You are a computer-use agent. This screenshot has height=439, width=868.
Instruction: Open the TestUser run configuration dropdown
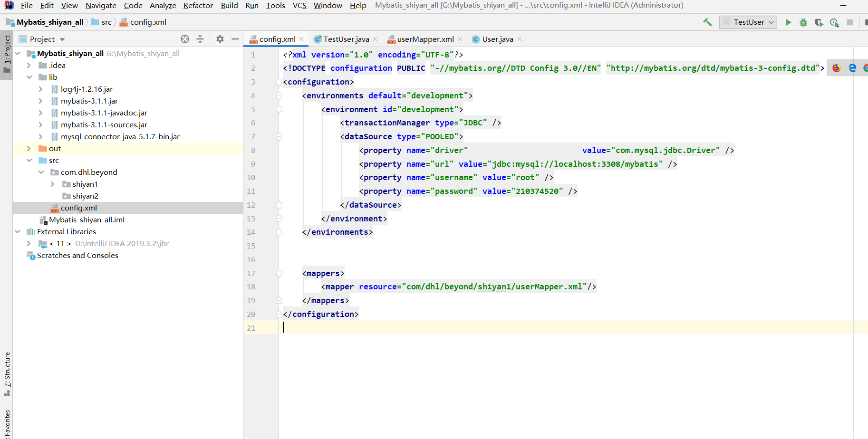[x=748, y=22]
